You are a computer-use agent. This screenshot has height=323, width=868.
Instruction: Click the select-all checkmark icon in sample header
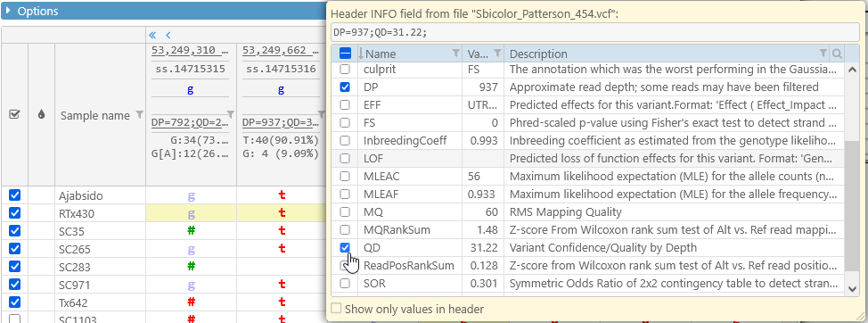(15, 115)
